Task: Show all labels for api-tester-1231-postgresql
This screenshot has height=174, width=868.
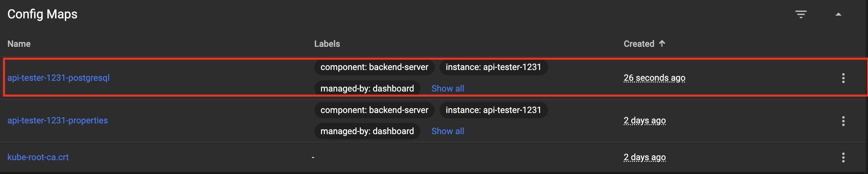Action: click(x=448, y=88)
